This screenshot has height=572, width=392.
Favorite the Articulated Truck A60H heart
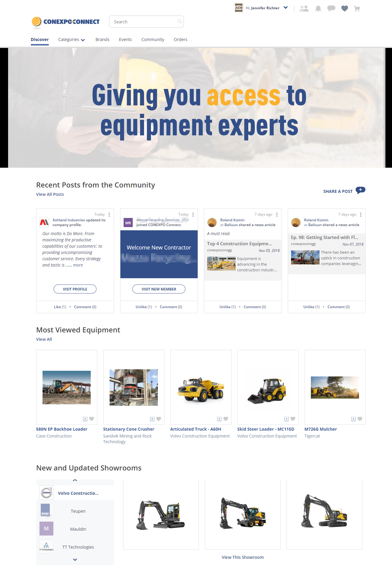pos(226,419)
